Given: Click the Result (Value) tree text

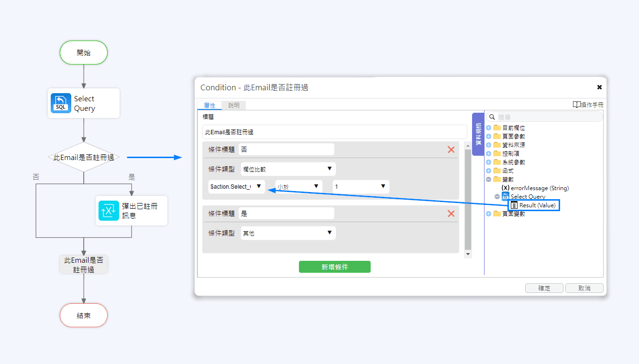Looking at the screenshot, I should 538,205.
